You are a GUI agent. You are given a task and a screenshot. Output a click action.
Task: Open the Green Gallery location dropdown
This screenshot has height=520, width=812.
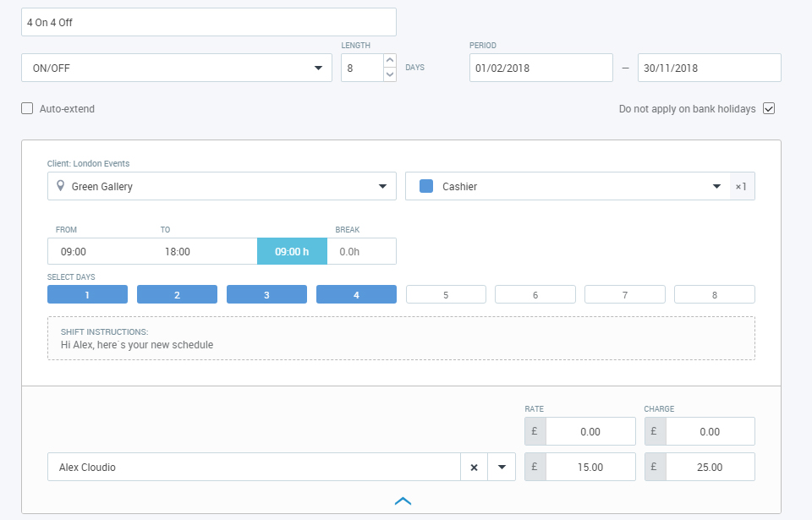pos(381,186)
